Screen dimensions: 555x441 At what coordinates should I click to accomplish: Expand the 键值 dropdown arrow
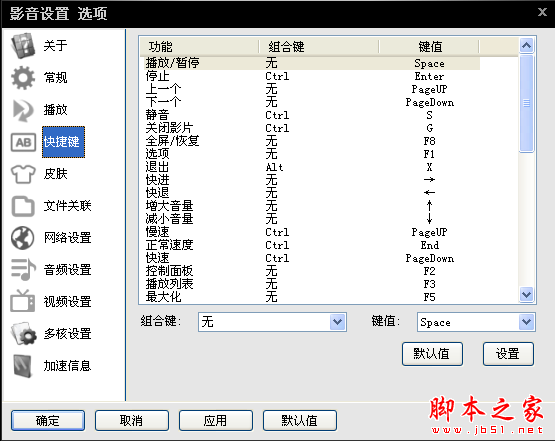point(527,322)
